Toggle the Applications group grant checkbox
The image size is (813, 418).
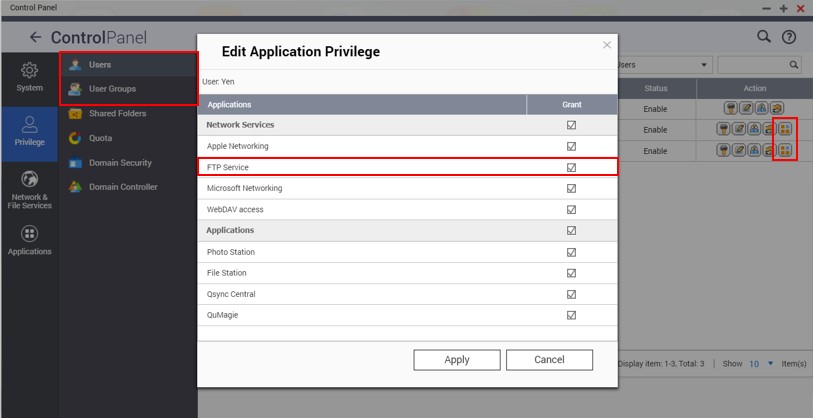(571, 230)
